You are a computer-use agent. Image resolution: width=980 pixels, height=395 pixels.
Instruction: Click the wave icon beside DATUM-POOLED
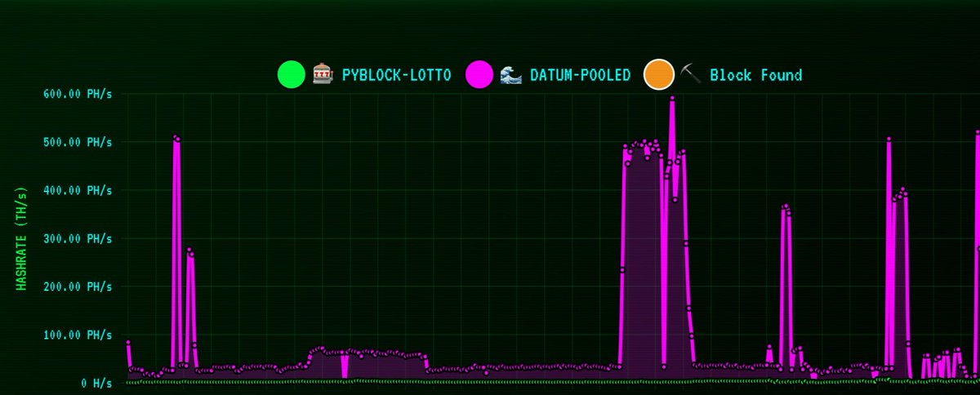pos(510,75)
